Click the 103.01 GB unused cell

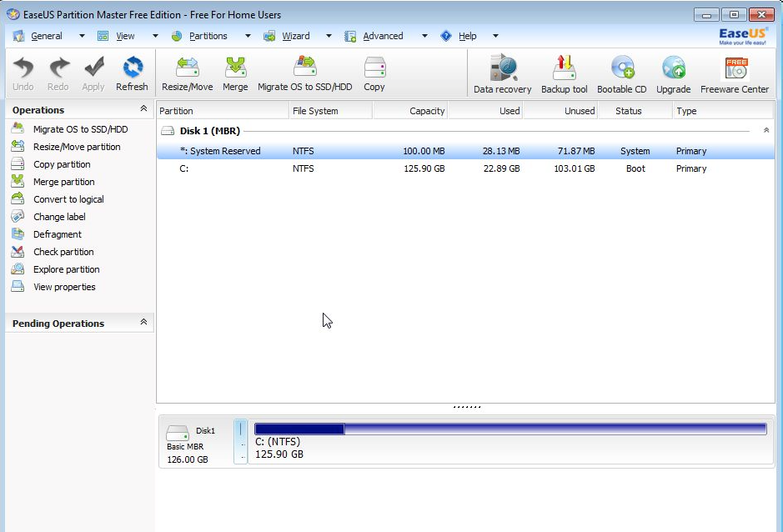pyautogui.click(x=575, y=168)
